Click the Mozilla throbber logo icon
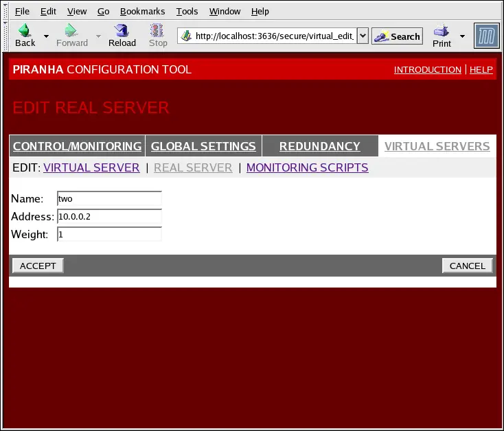Screen dimensions: 504x431 click(486, 36)
